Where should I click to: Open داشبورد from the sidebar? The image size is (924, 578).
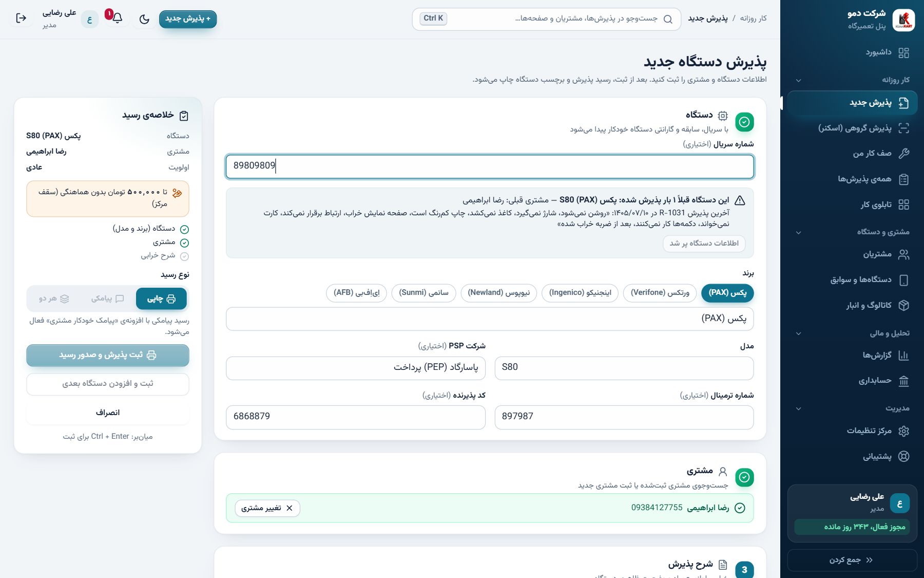[852, 52]
